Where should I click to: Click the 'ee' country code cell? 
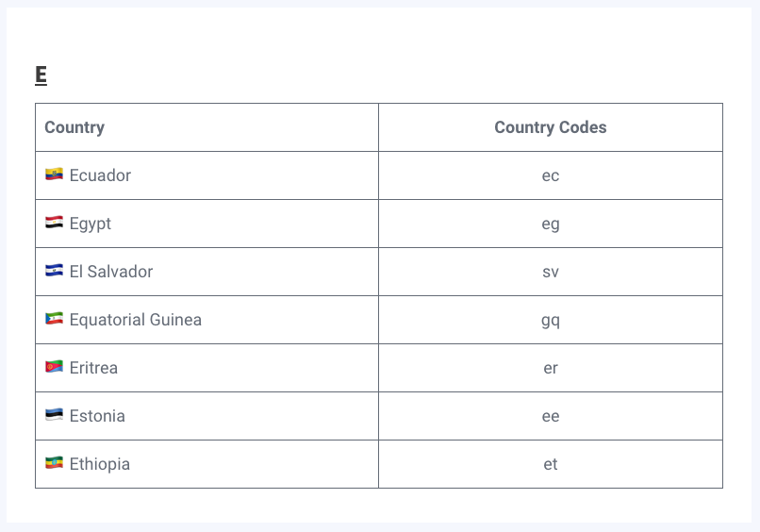pyautogui.click(x=550, y=416)
